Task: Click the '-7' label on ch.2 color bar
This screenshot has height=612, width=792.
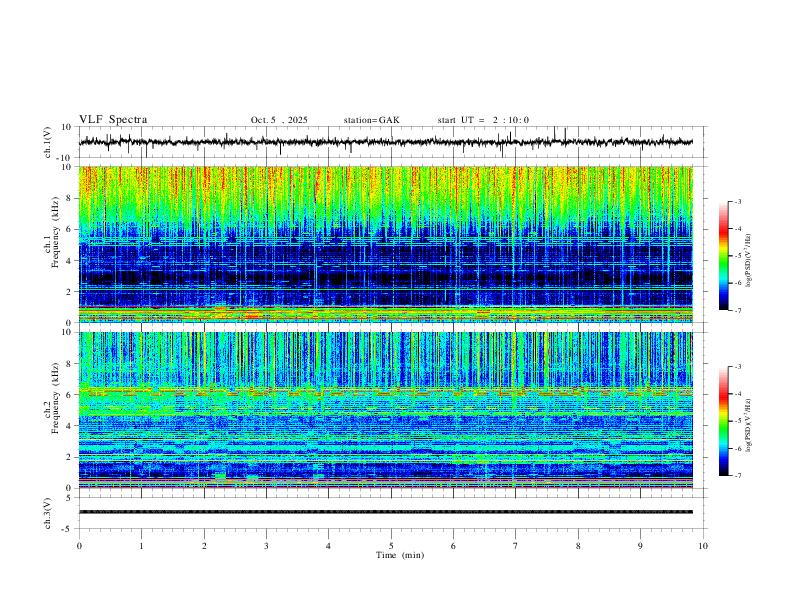Action: point(737,476)
